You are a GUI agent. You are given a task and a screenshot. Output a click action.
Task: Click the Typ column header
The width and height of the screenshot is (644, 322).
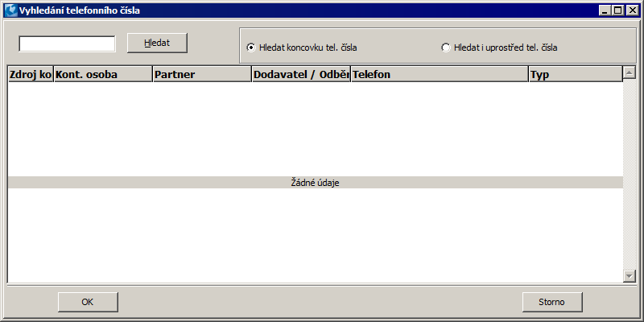pyautogui.click(x=576, y=74)
